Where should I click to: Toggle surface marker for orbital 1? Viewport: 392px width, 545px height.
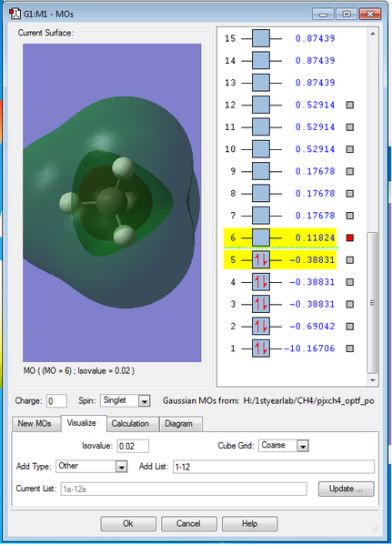350,348
